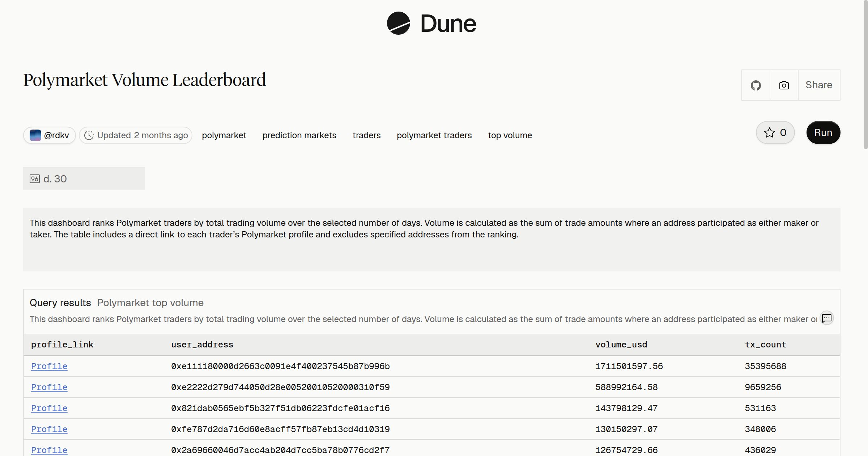Click the rdkv avatar image
Viewport: 868px width, 456px height.
point(35,135)
